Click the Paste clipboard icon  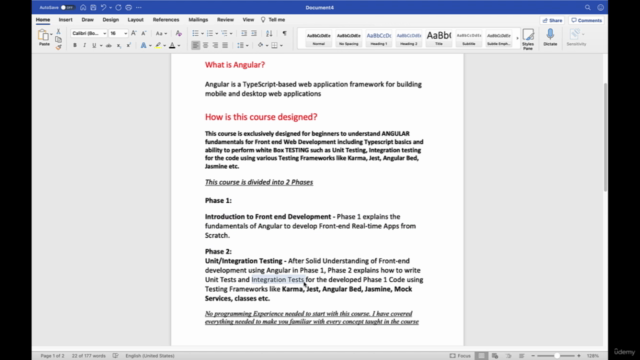coord(43,35)
